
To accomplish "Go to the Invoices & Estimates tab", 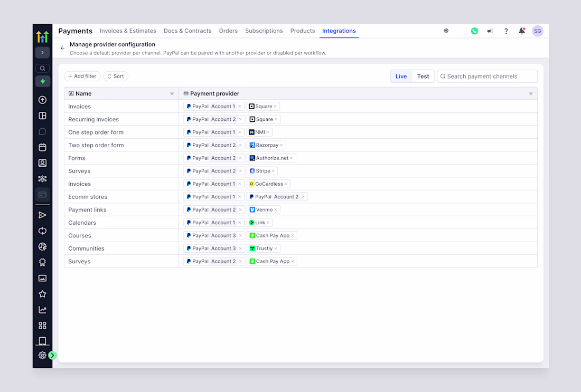I will pos(128,31).
